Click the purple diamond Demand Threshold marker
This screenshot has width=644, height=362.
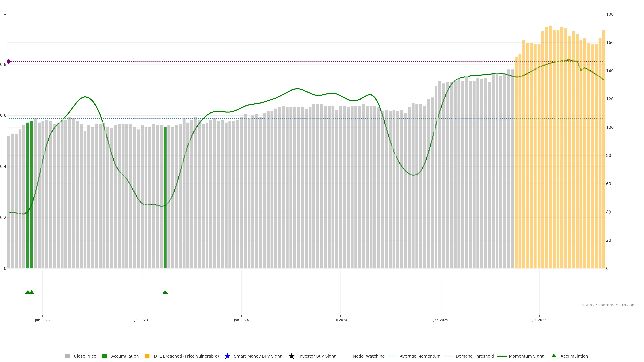coord(9,62)
